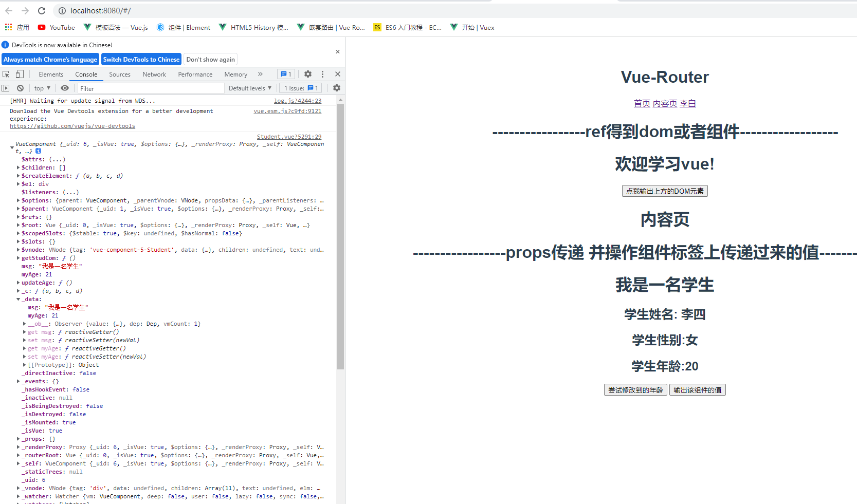857x504 pixels.
Task: Open the customize DevTools three-dot menu
Action: tap(322, 74)
